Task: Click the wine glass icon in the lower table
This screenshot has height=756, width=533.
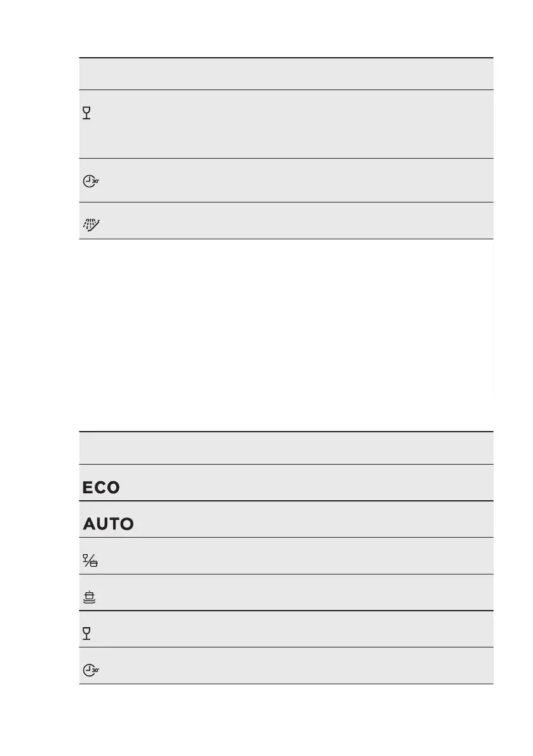Action: [87, 633]
